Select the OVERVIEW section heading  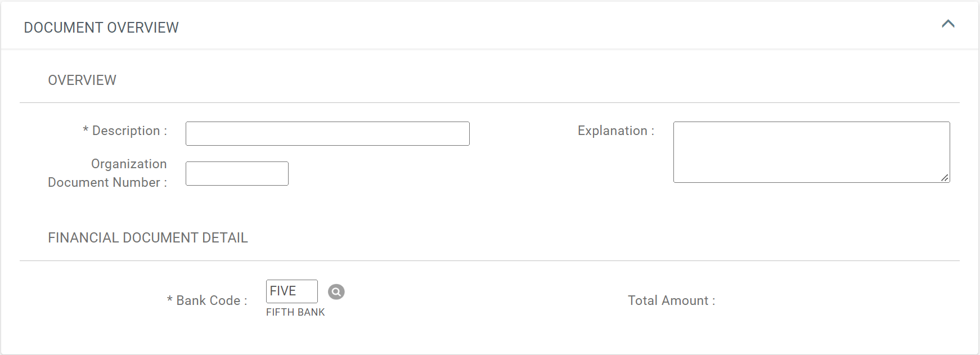(x=82, y=80)
